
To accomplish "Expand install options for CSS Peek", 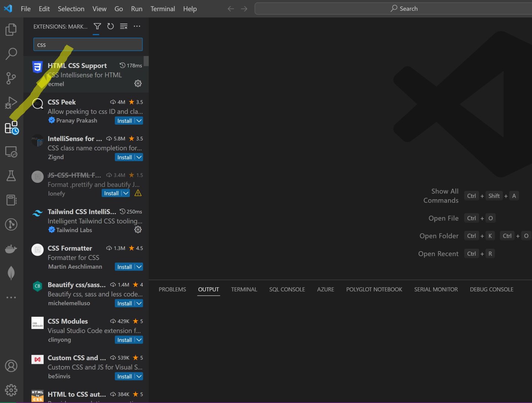I will (139, 121).
